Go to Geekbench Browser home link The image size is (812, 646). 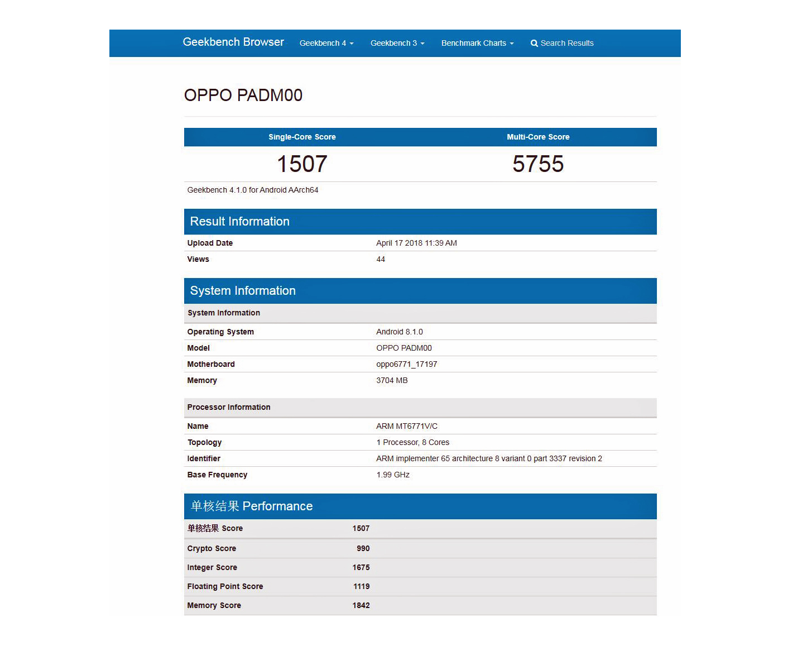click(233, 42)
